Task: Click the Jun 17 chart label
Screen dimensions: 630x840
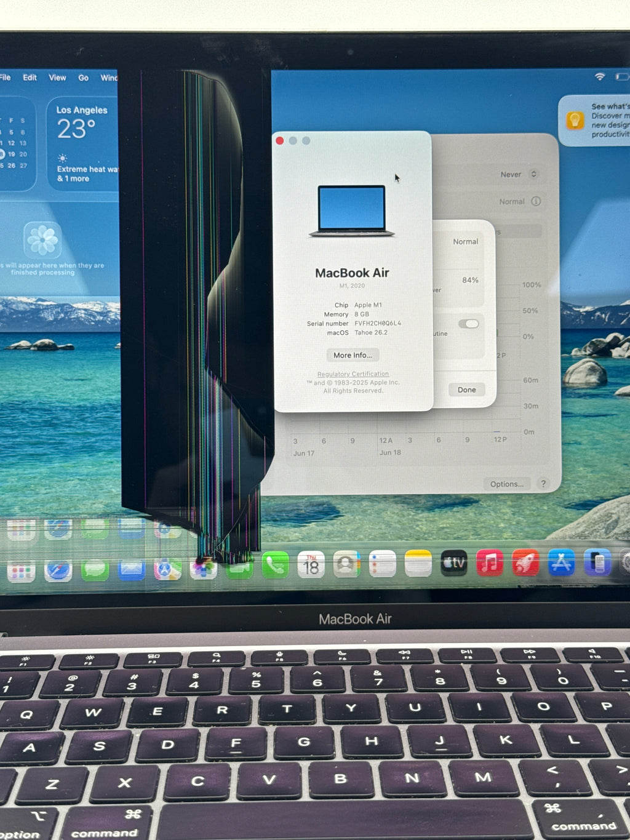Action: (x=303, y=453)
